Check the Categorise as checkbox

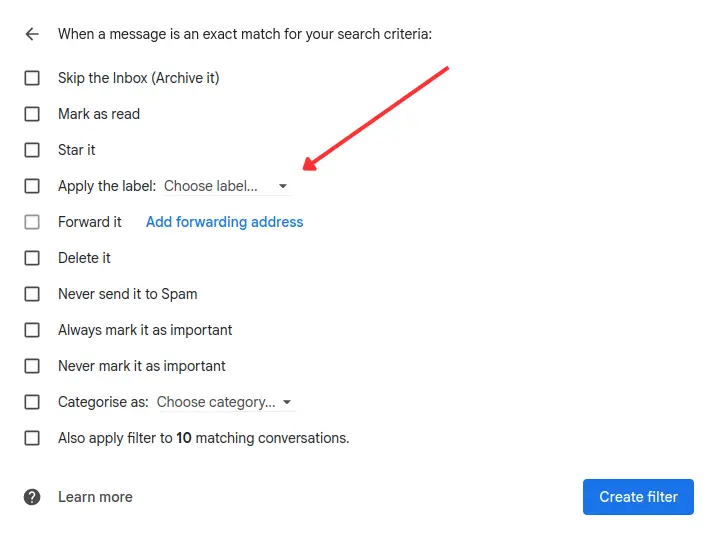(32, 402)
